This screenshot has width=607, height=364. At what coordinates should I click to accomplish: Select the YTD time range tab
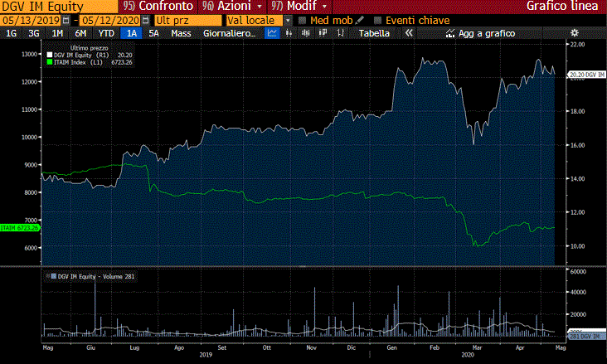coord(106,33)
